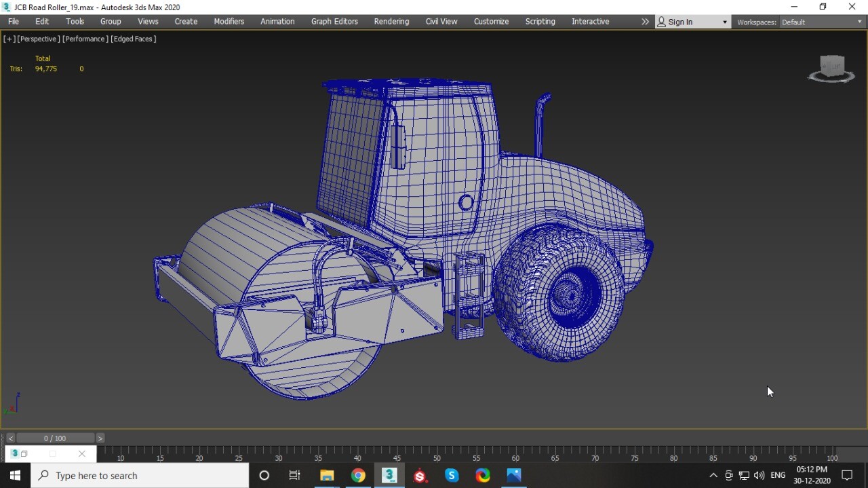Open Skype from the taskbar
Screen dimensions: 868x488
[x=452, y=475]
